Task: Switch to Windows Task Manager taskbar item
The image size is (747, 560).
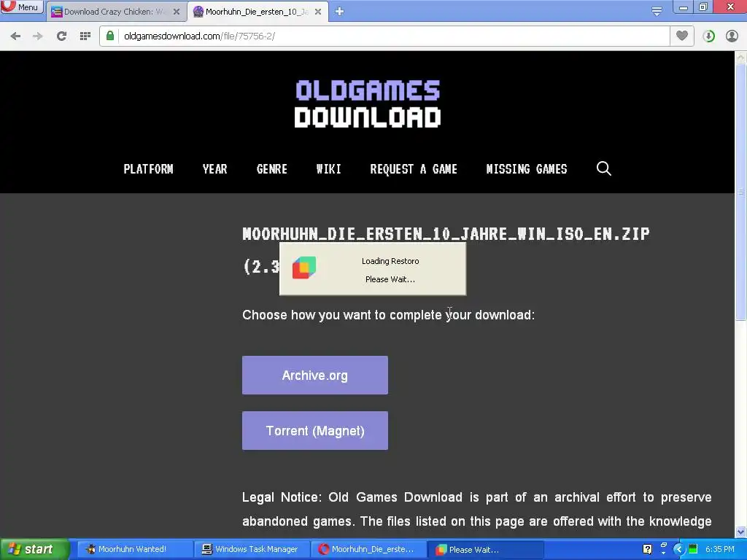Action: pyautogui.click(x=252, y=549)
